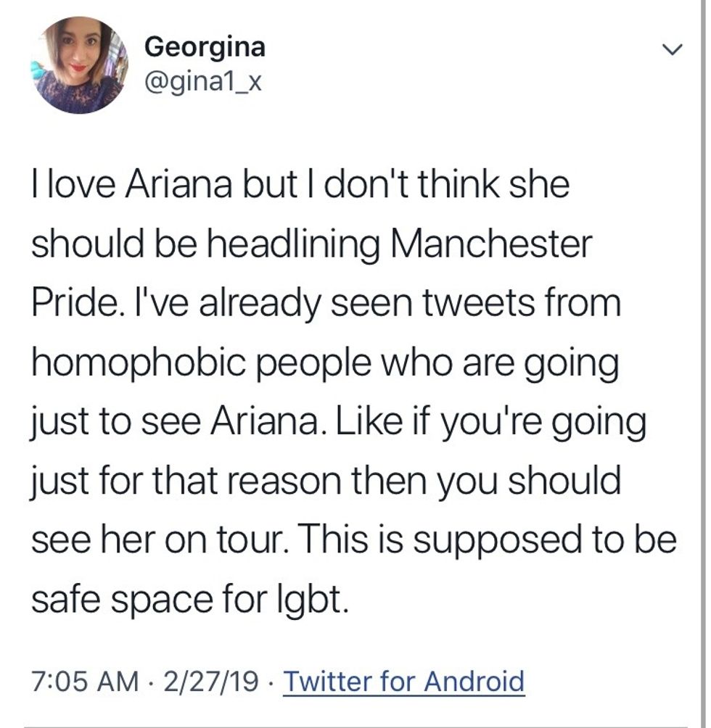Click the words 'Manchester' in the tweet
This screenshot has width=711, height=728.
click(x=491, y=245)
